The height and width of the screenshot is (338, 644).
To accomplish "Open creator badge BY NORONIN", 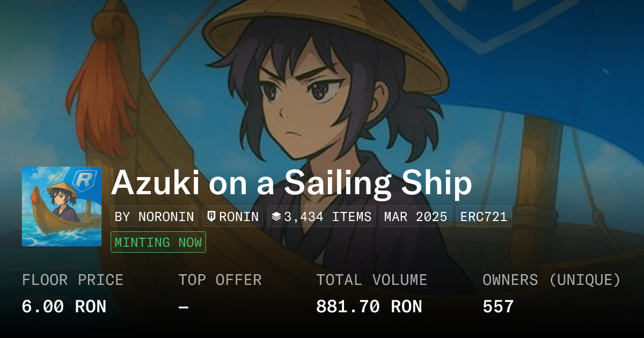I will pos(155,217).
